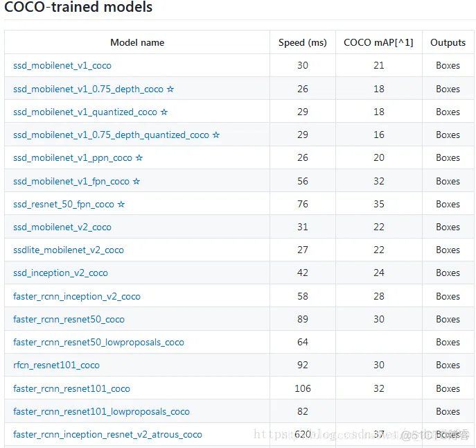The width and height of the screenshot is (476, 448).
Task: Select mAP value 16 for 0.75_depth_quantized row
Action: click(379, 135)
